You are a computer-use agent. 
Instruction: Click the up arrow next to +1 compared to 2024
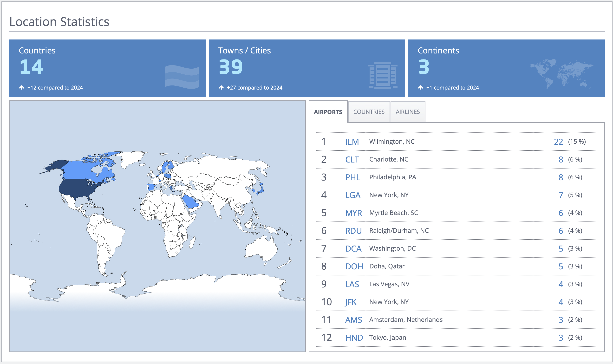pos(420,87)
